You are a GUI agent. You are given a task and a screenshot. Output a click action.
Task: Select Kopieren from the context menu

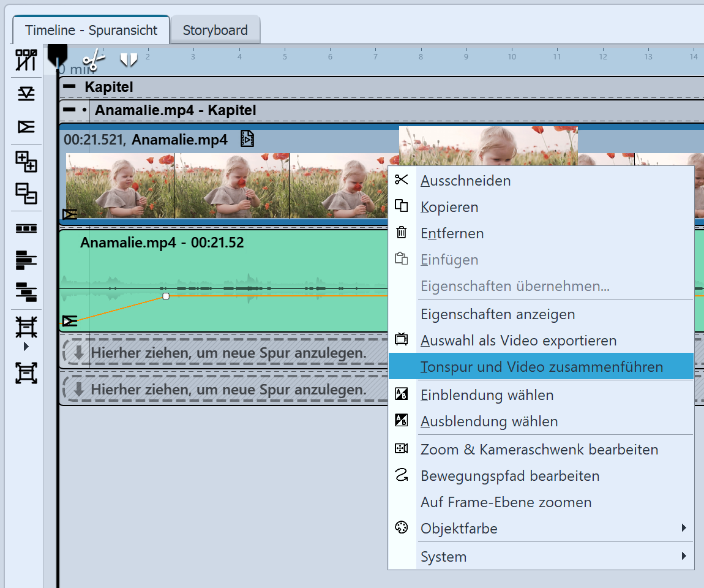pos(449,207)
